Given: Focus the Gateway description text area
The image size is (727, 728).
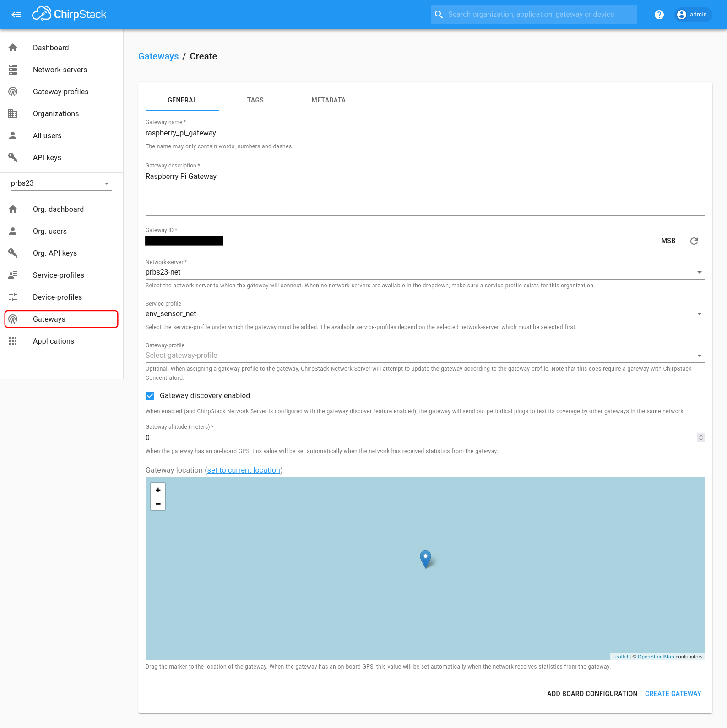Looking at the screenshot, I should point(425,193).
